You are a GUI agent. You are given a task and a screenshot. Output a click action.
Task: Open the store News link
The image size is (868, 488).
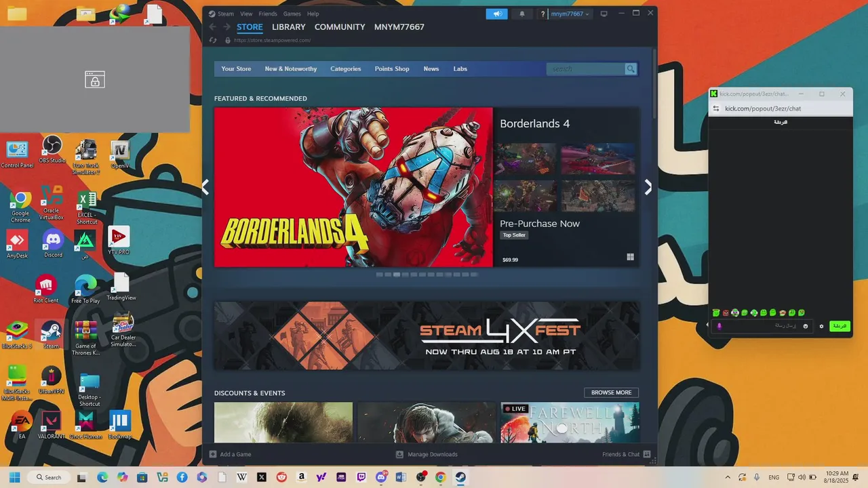click(431, 68)
